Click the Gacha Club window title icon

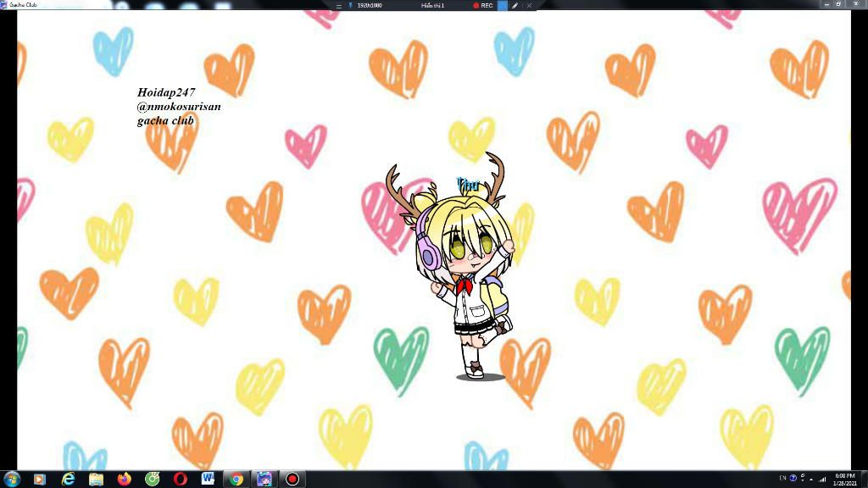[x=4, y=4]
